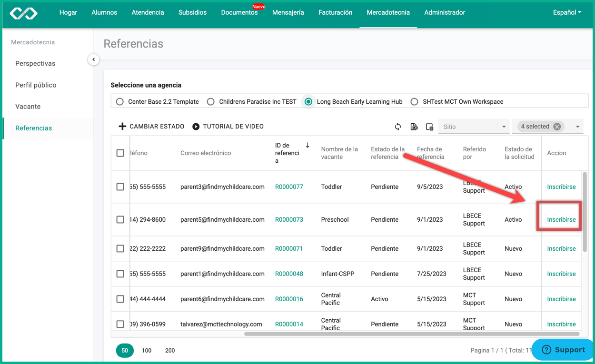Open the Español language dropdown
Viewport: 595px width, 364px height.
coord(567,12)
